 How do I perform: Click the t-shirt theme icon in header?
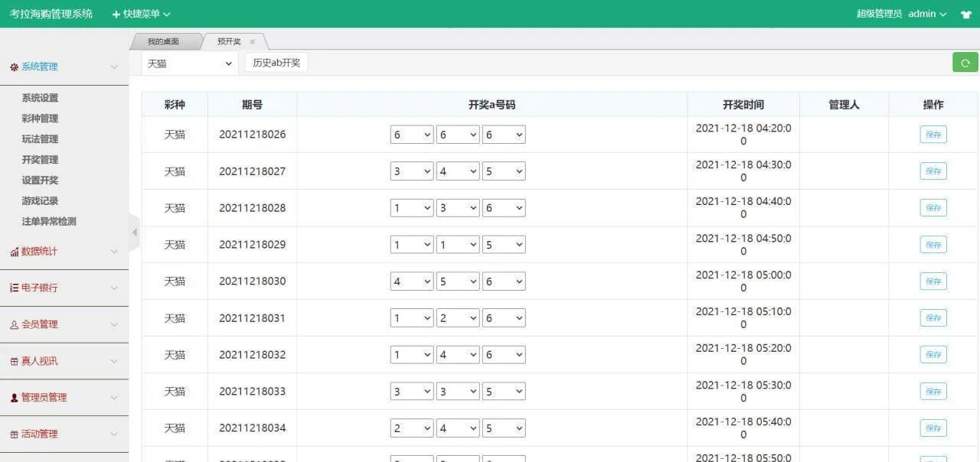[x=965, y=15]
